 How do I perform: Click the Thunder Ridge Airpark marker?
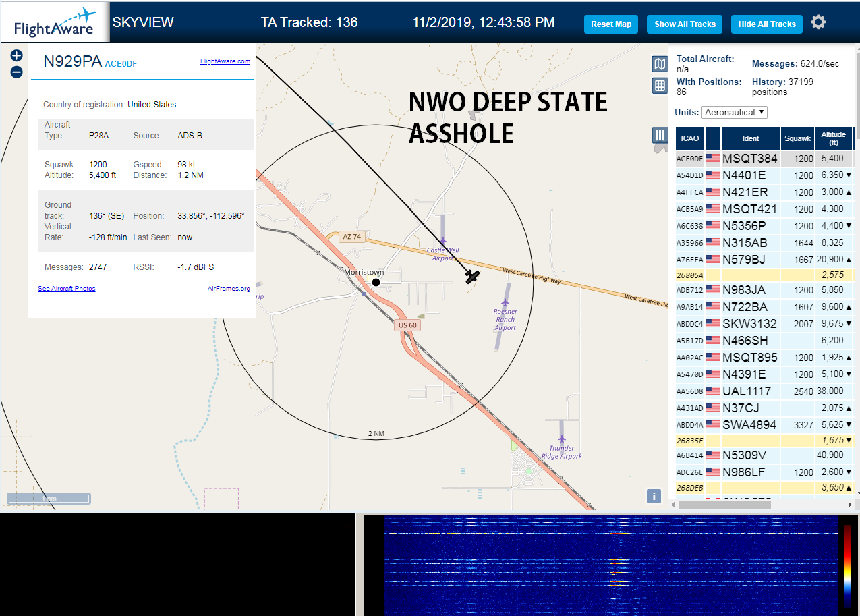click(x=561, y=439)
